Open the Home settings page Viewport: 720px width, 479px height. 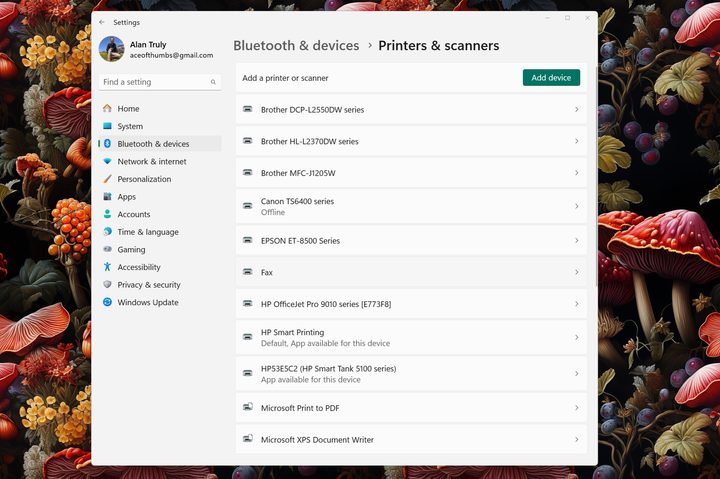(160, 108)
